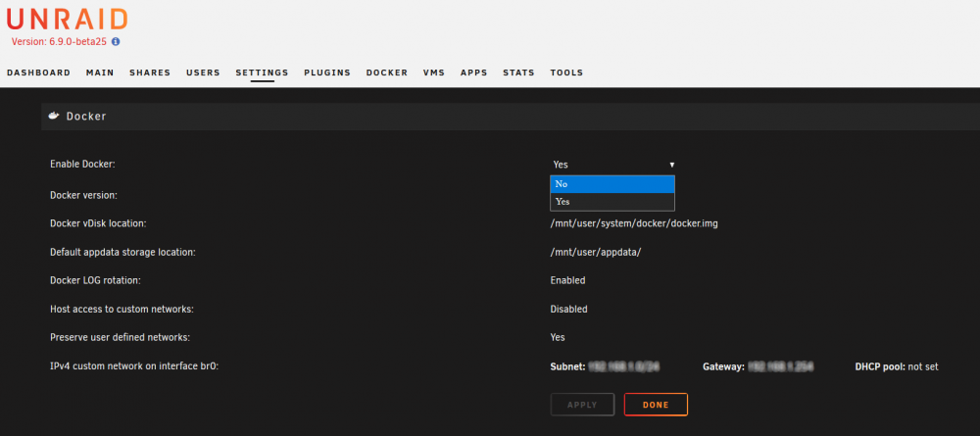Click the DHCP pool not set text
The image size is (980, 436).
tap(897, 366)
